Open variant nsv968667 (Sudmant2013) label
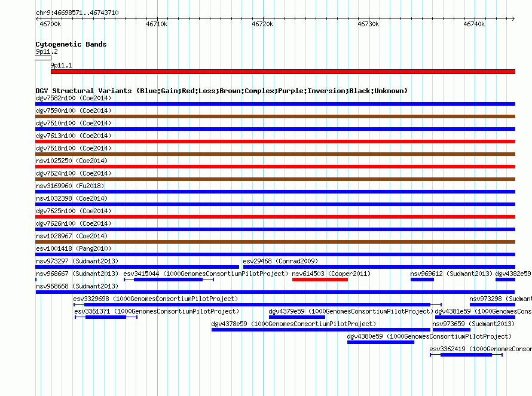This screenshot has width=532, height=396. (x=77, y=274)
